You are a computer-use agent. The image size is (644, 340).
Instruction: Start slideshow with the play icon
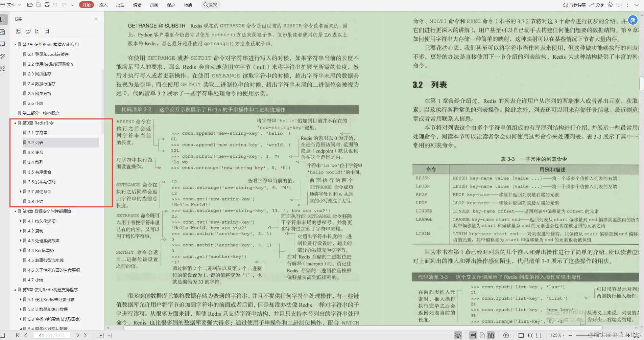(506, 335)
